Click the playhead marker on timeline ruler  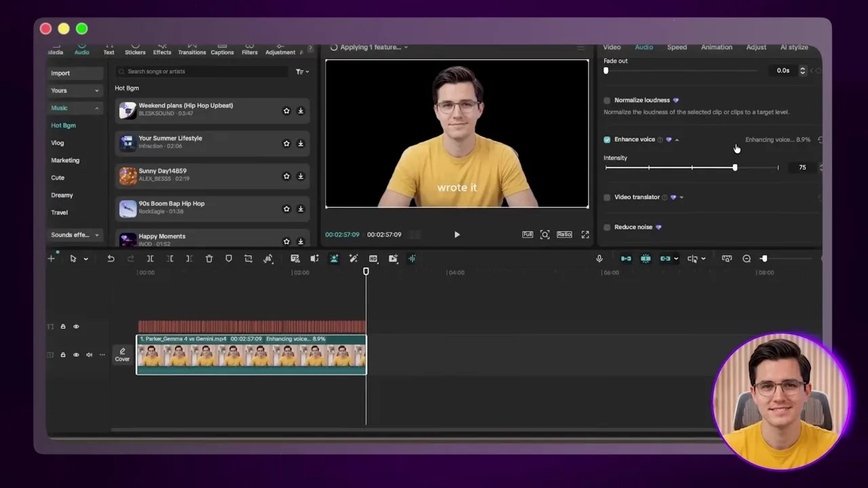point(366,272)
